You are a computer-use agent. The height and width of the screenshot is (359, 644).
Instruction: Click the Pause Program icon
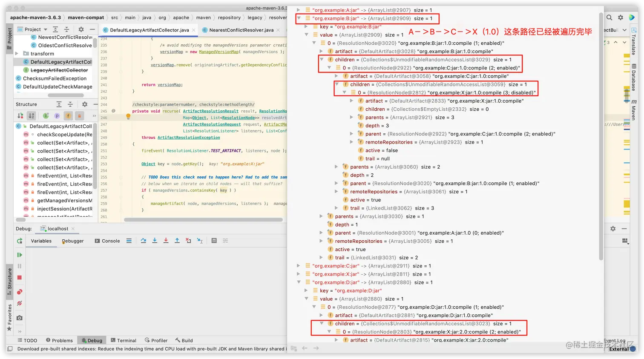20,266
